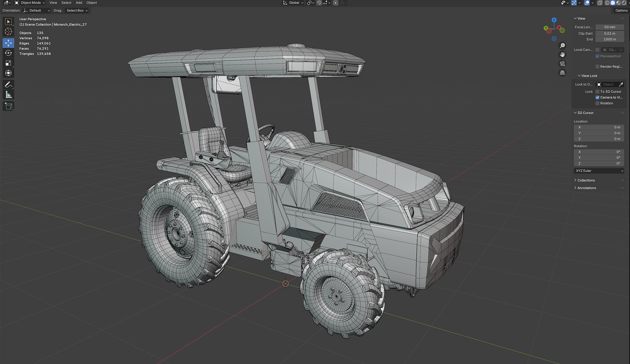
Task: Clear the Local Camera field with the X
Action: tap(621, 50)
